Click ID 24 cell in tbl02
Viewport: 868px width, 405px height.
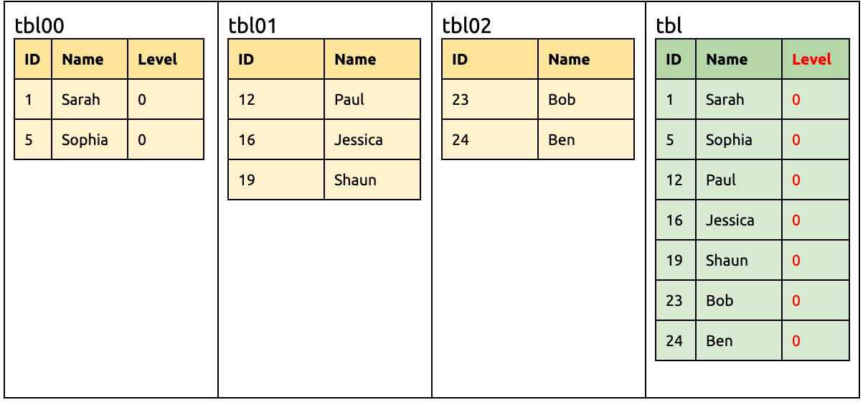pos(461,140)
